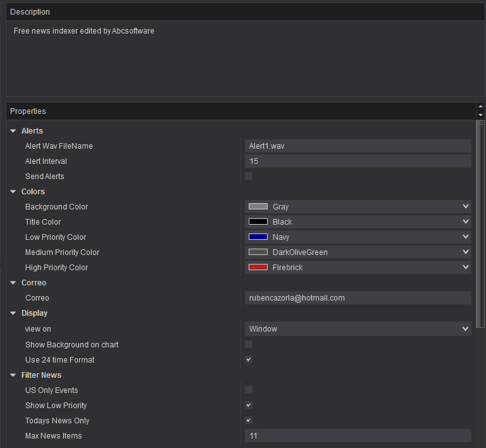Viewport: 486px width, 448px height.
Task: Collapse the Filter News section
Action: pos(13,375)
